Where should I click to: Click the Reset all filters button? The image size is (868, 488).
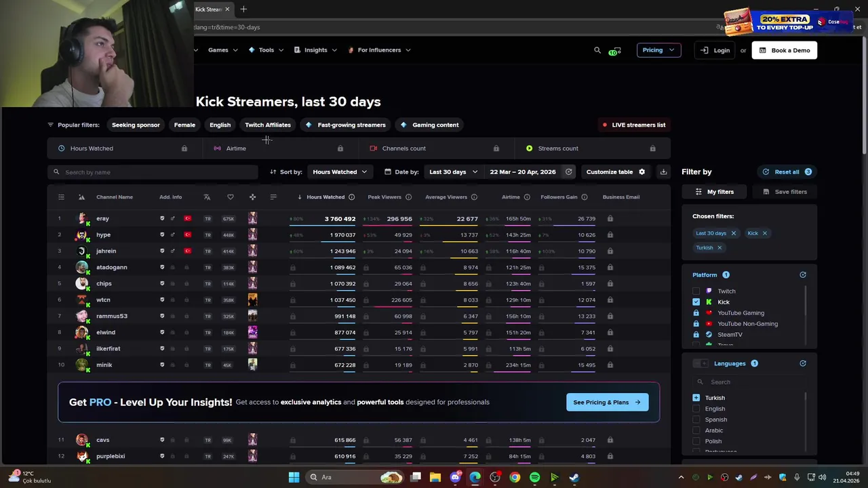[x=787, y=172]
